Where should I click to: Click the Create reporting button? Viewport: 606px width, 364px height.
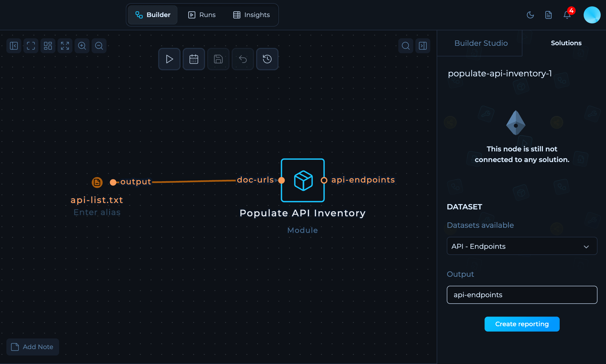tap(522, 324)
